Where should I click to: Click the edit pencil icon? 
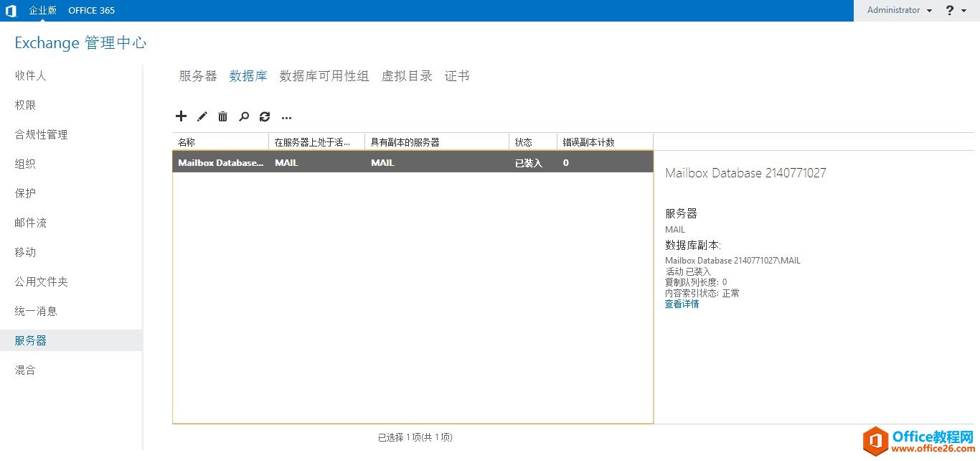coord(202,116)
